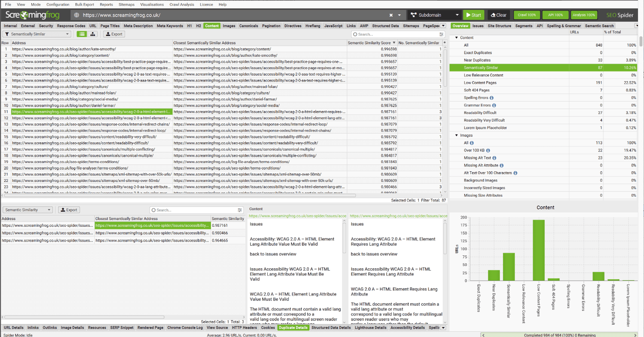Collapse the Images tree section
This screenshot has width=644, height=337.
coord(456,136)
